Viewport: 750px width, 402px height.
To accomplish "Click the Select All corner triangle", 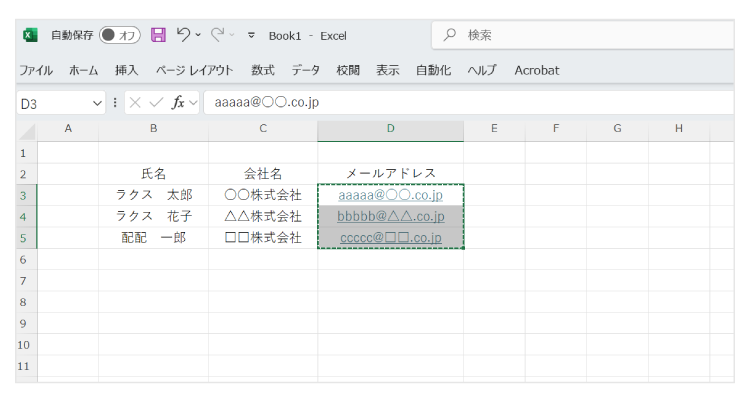I will (27, 131).
